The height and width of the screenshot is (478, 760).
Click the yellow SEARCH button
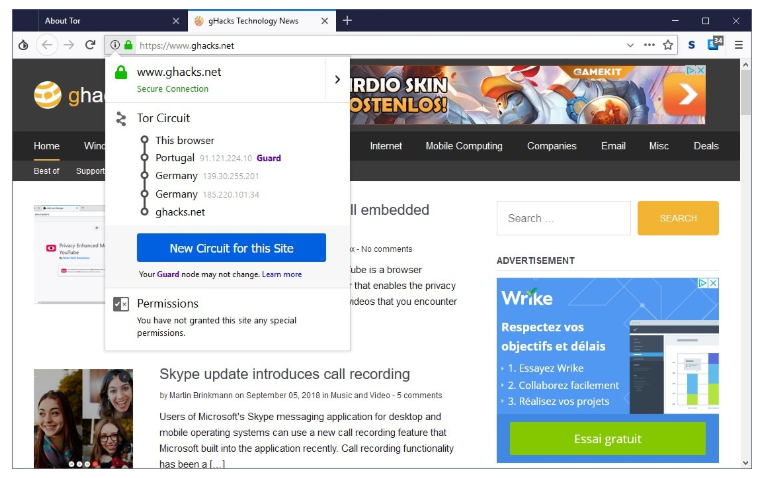678,218
